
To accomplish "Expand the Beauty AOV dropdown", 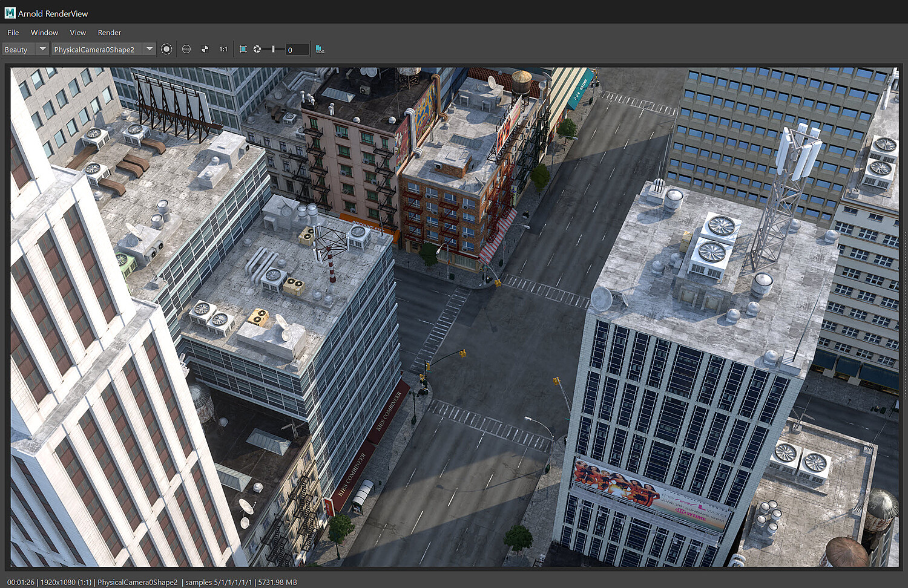I will (42, 49).
